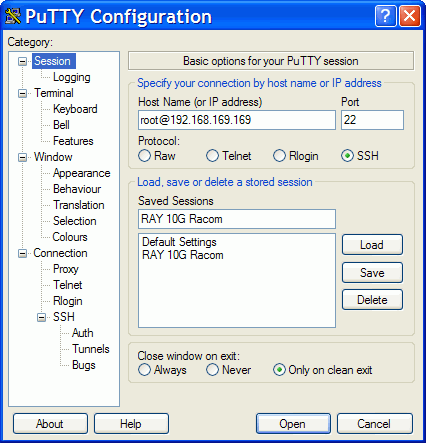The image size is (426, 443).
Task: Close the PuTTY Configuration window
Action: 410,16
